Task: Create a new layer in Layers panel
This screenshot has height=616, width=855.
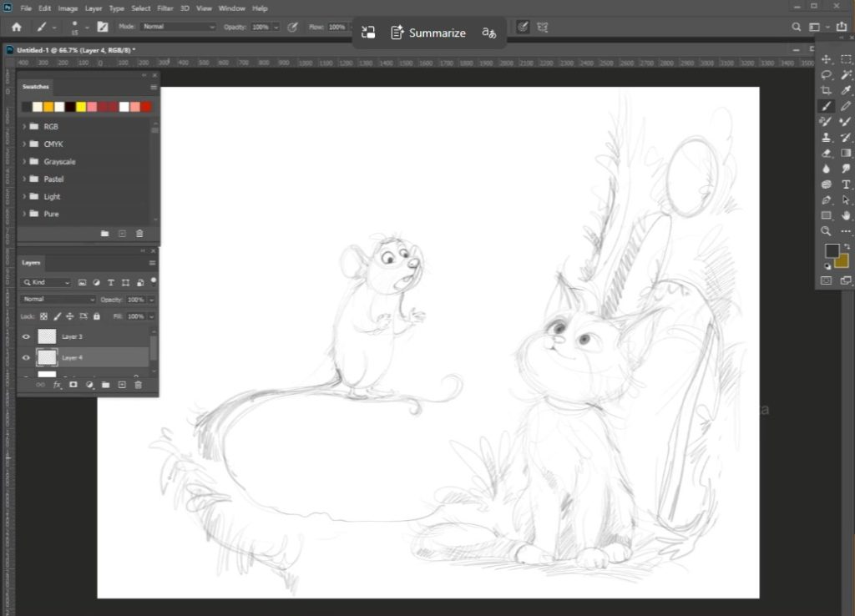Action: [122, 385]
